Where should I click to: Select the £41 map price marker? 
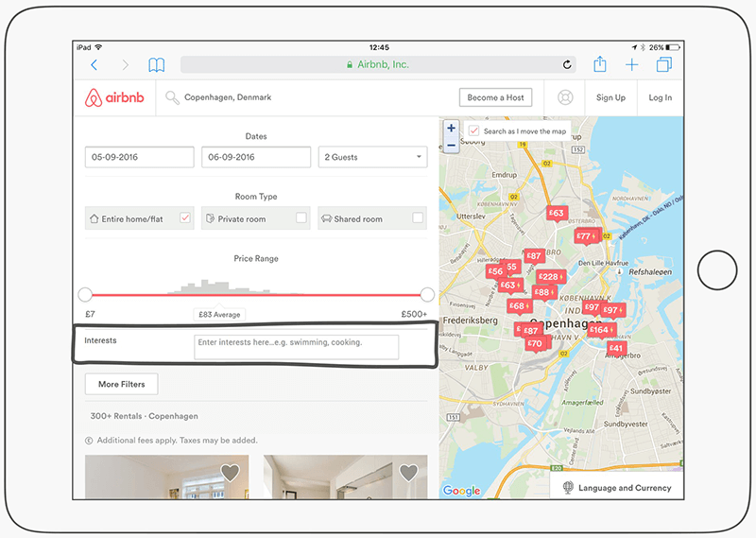tap(616, 348)
